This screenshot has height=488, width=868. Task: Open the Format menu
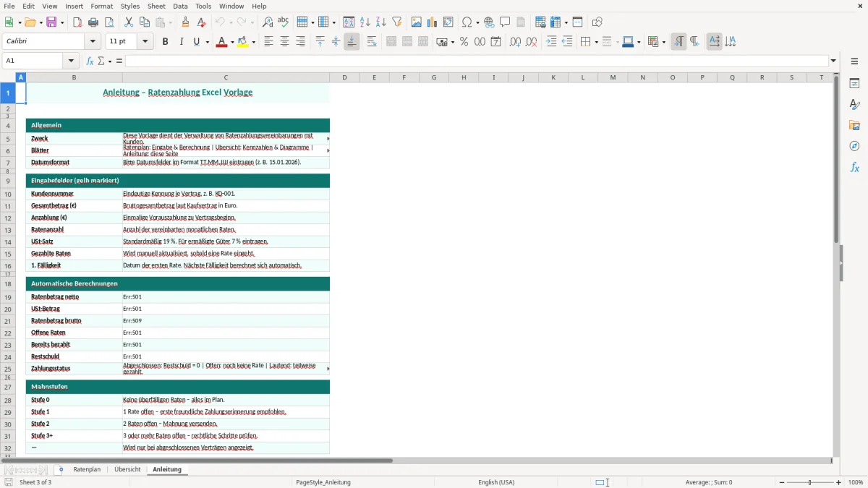101,6
